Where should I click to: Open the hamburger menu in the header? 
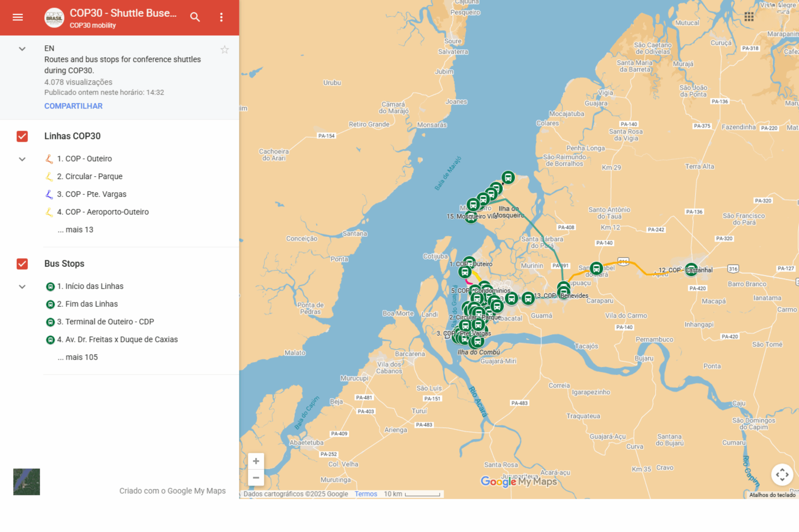click(18, 17)
